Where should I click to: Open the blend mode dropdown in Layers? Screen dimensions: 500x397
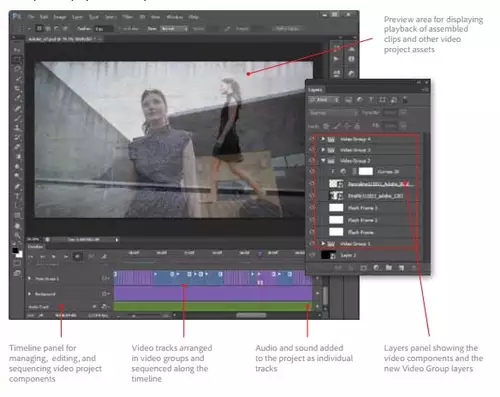pyautogui.click(x=333, y=113)
